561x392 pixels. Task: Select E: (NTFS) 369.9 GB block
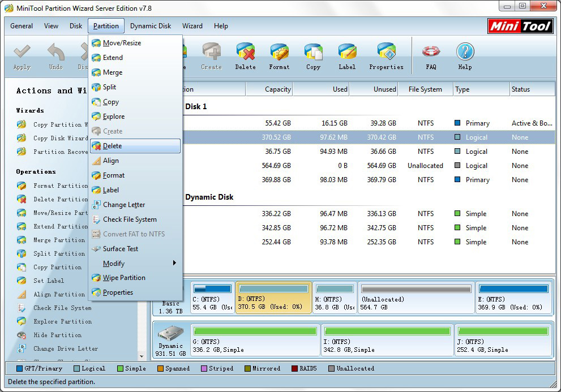(x=514, y=298)
